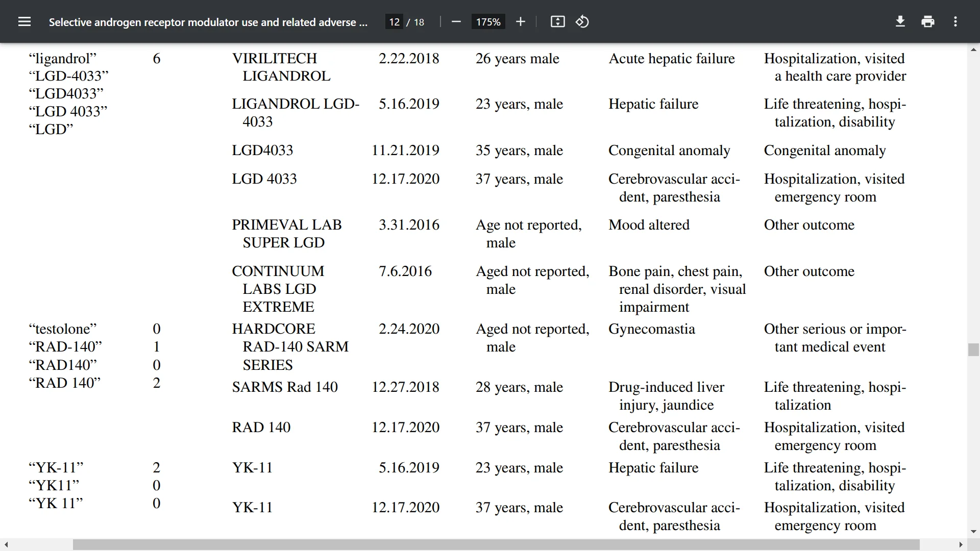
Task: Click "Other serious or important medical event"
Action: point(835,338)
